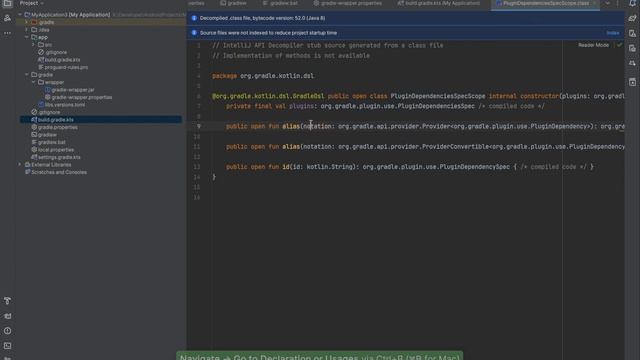Screen dimensions: 640x360
Task: Switch to build.gradle.kts (My Application) tab
Action: coord(439,3)
